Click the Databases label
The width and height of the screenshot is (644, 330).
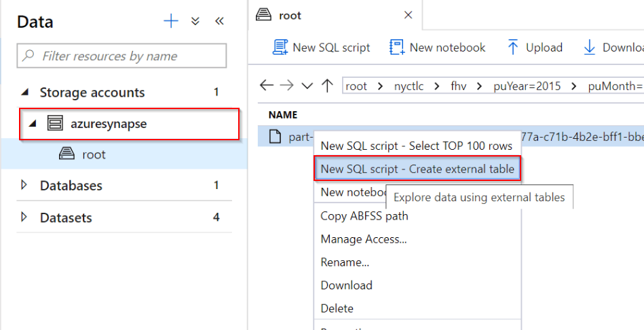[x=71, y=185]
